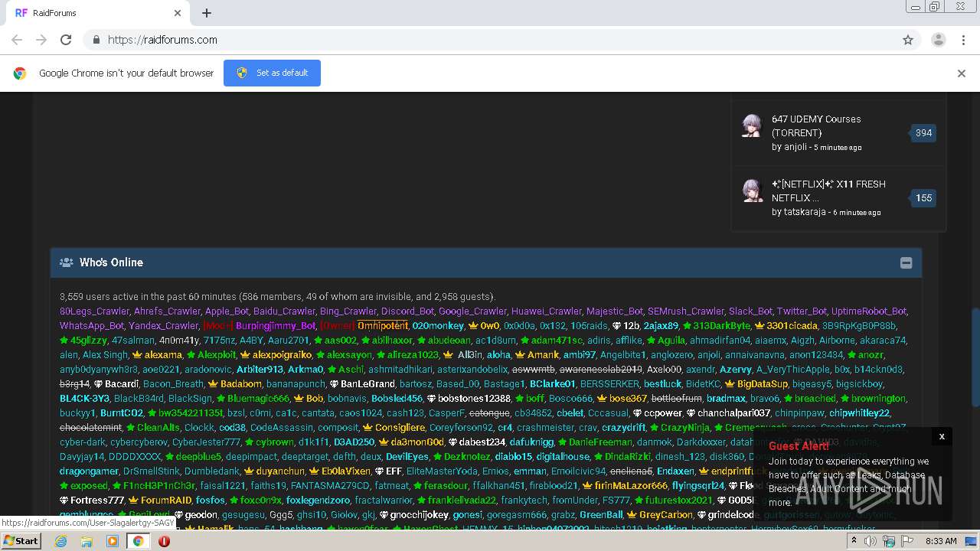Open user Arbiter913 profile
The image size is (980, 551).
click(260, 369)
